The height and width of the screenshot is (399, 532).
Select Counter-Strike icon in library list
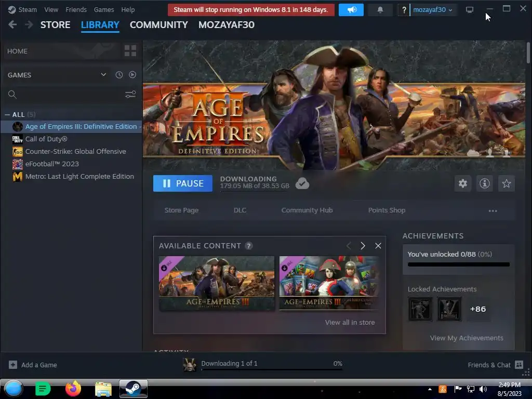18,152
